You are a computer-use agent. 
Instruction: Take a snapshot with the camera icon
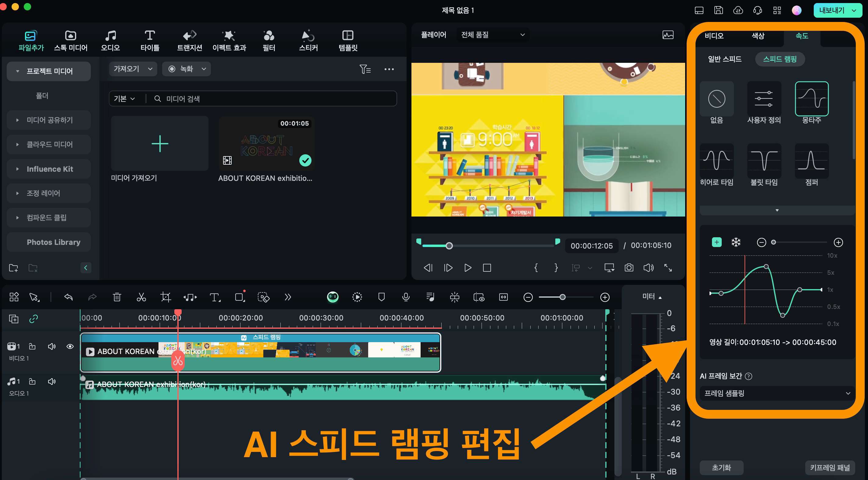[629, 268]
